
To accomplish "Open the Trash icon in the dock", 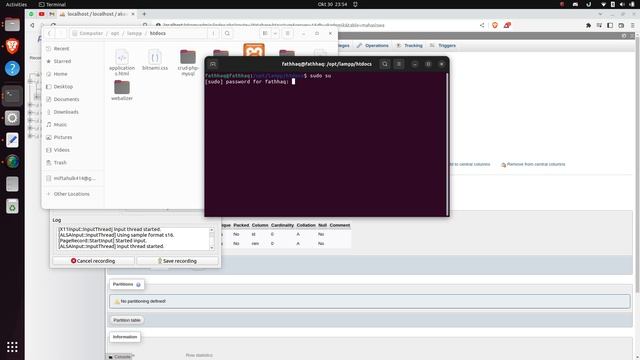I will pyautogui.click(x=12, y=206).
